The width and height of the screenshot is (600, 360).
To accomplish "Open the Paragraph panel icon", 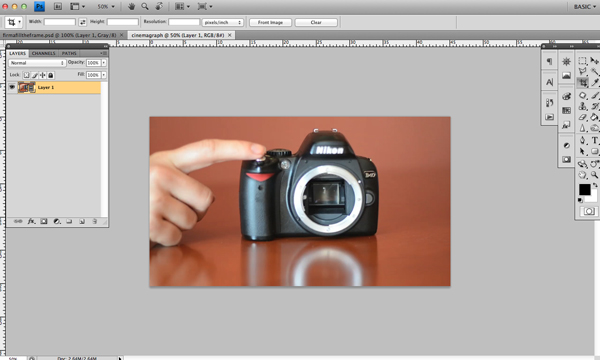I will [549, 61].
